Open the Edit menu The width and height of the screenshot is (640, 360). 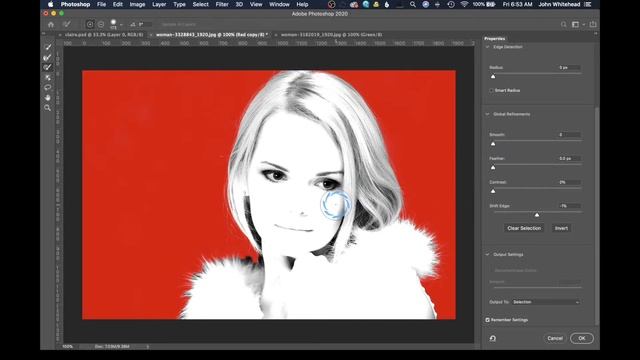click(x=118, y=4)
